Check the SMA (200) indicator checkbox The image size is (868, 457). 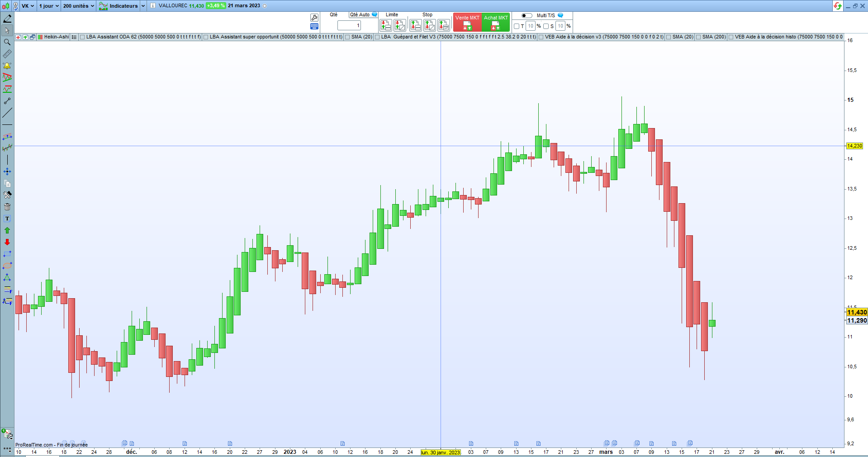pos(698,37)
